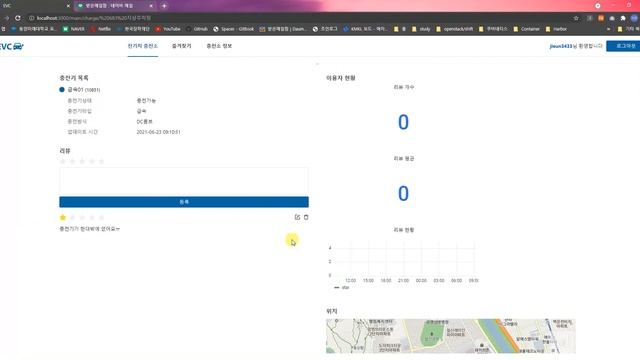Click the 이용자 현황 heading
This screenshot has width=640, height=360.
tap(341, 78)
